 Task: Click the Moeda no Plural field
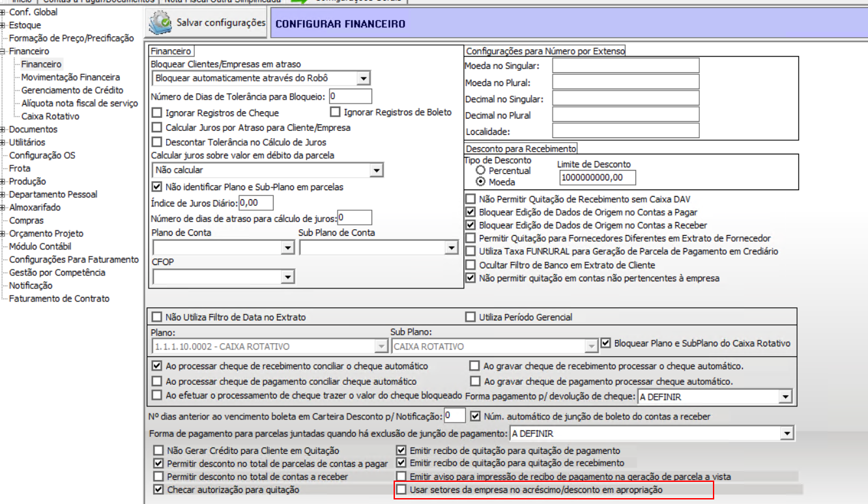[626, 82]
